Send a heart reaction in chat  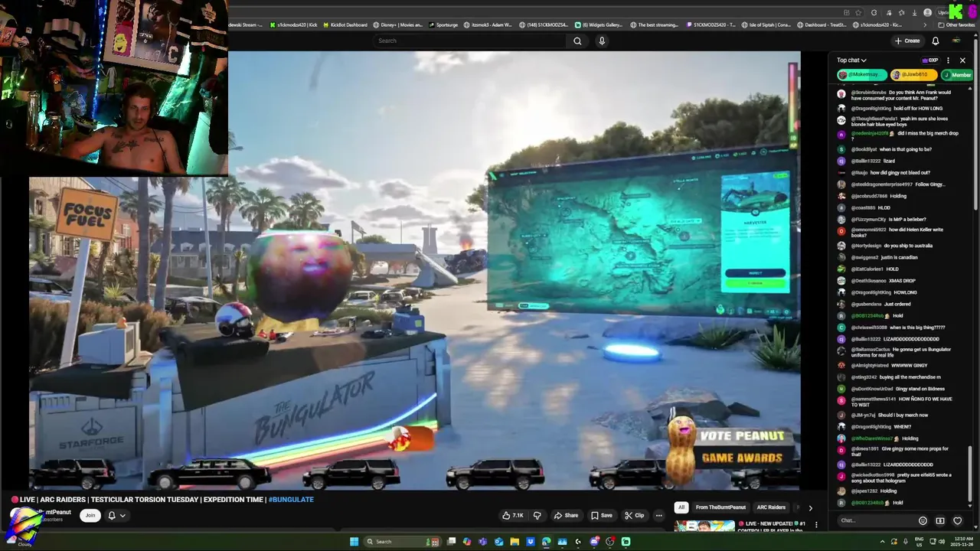coord(958,520)
